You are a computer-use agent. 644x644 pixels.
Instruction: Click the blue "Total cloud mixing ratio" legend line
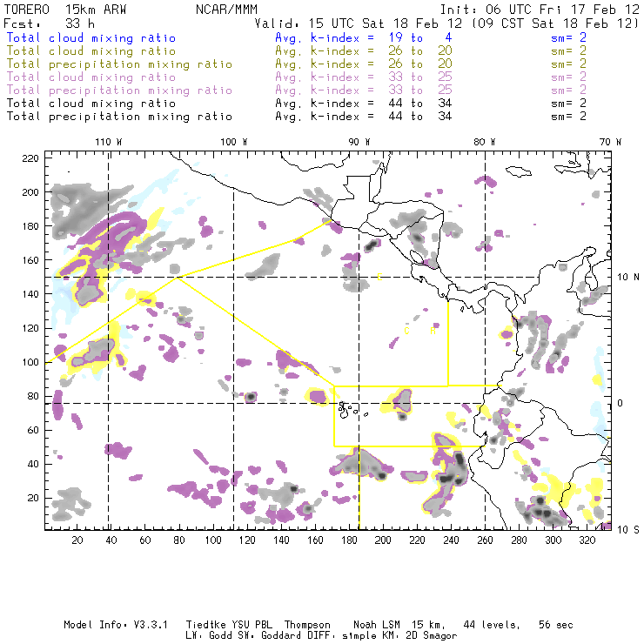pyautogui.click(x=91, y=38)
